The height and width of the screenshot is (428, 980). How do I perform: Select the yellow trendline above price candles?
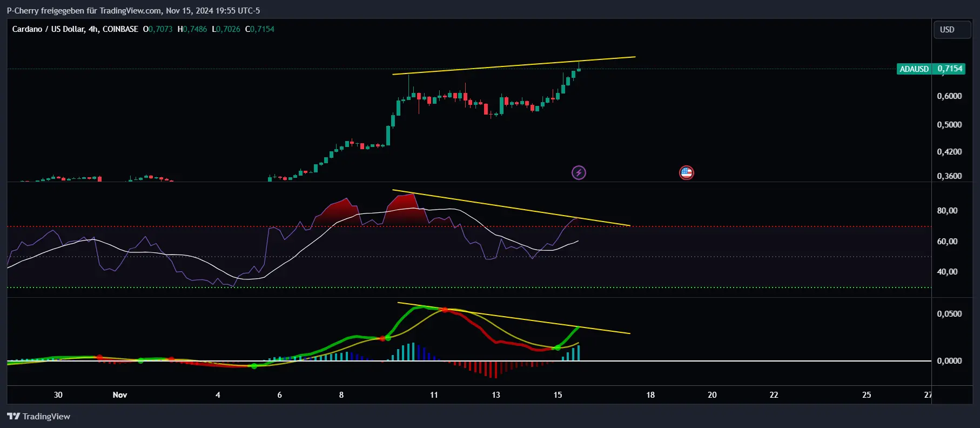click(514, 65)
